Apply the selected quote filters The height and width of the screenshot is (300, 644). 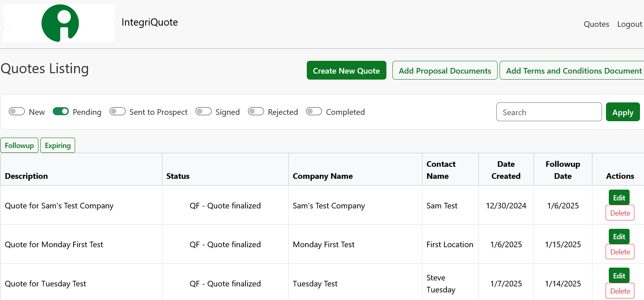[x=622, y=112]
